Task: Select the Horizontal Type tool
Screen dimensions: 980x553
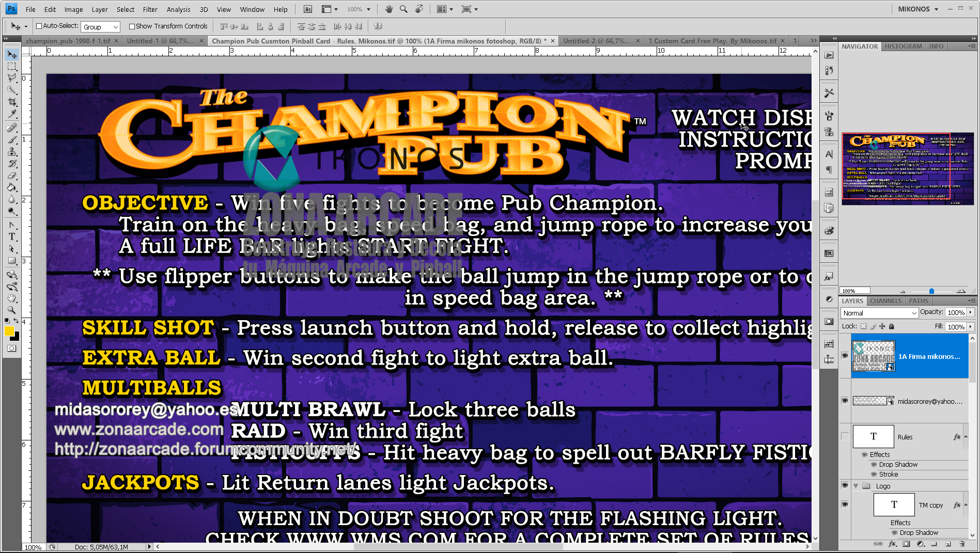Action: pos(11,236)
